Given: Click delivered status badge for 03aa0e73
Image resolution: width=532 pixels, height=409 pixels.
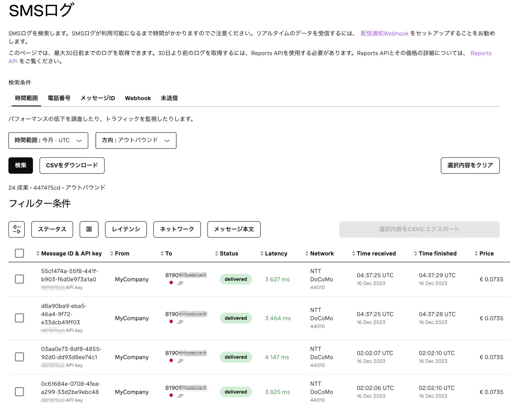Looking at the screenshot, I should coord(236,357).
